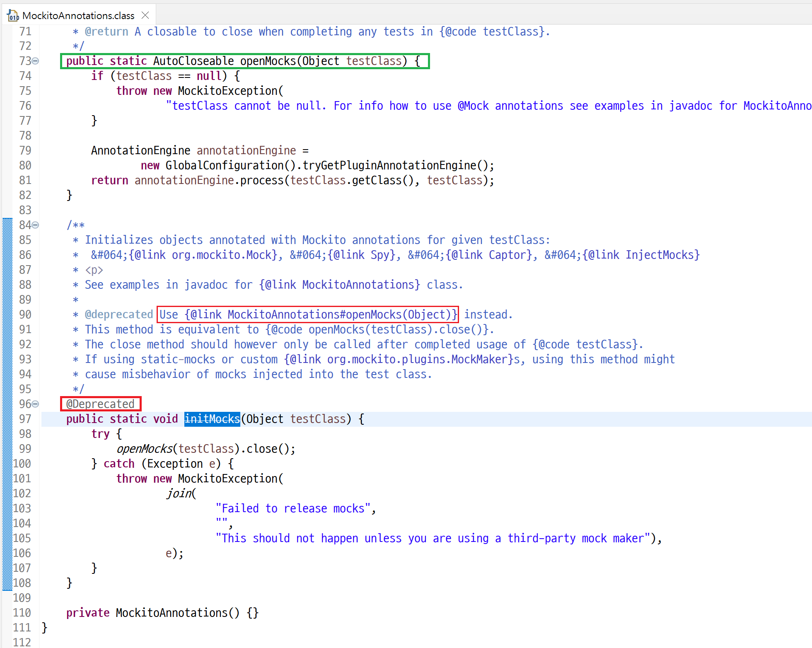The image size is (812, 648).
Task: Click the openMocks name in line 73 declaration
Action: (268, 61)
